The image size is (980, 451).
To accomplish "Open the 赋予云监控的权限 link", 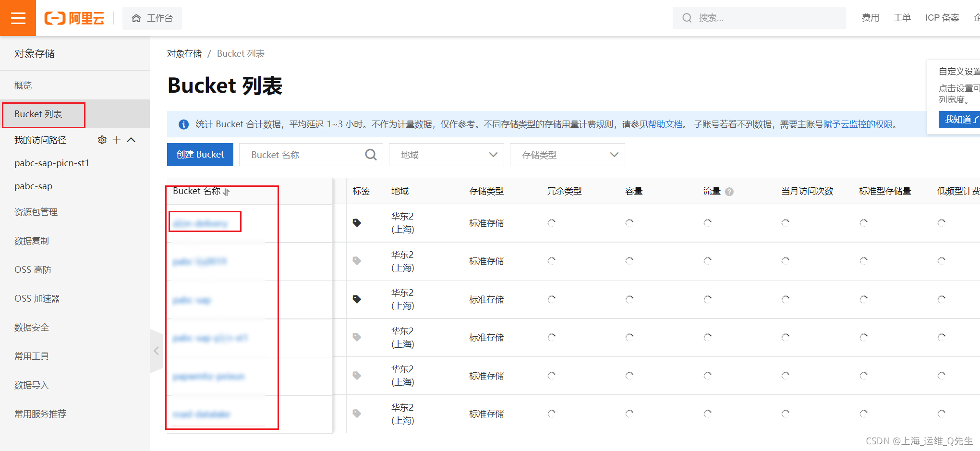I will (x=858, y=124).
